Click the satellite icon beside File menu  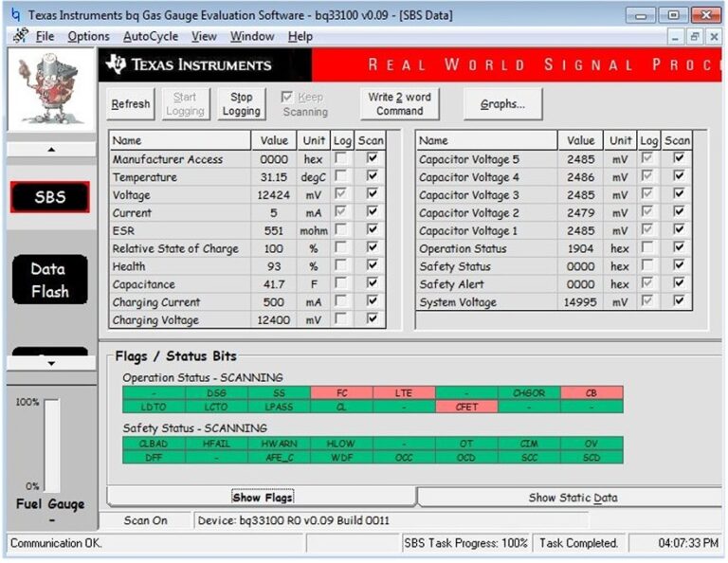tap(20, 36)
